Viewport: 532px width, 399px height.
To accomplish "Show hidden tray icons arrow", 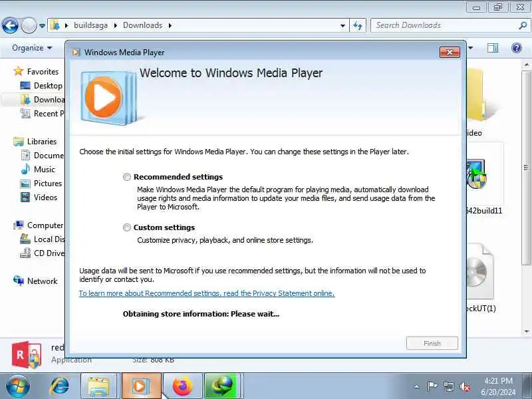I will (417, 386).
